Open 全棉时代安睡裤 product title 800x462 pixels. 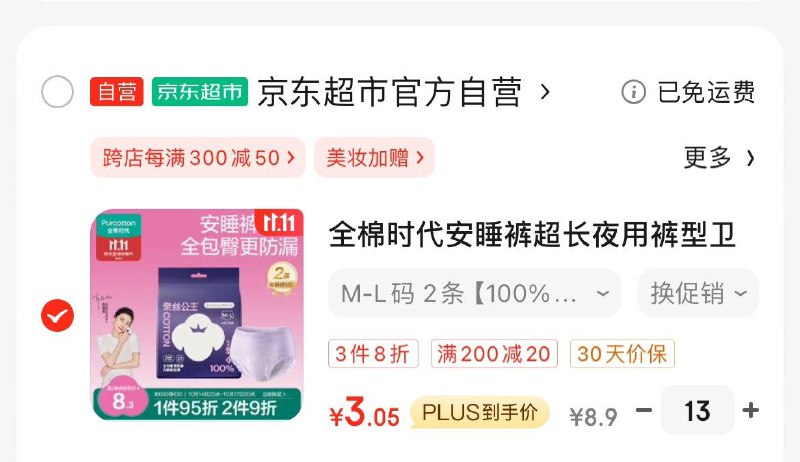[x=532, y=235]
